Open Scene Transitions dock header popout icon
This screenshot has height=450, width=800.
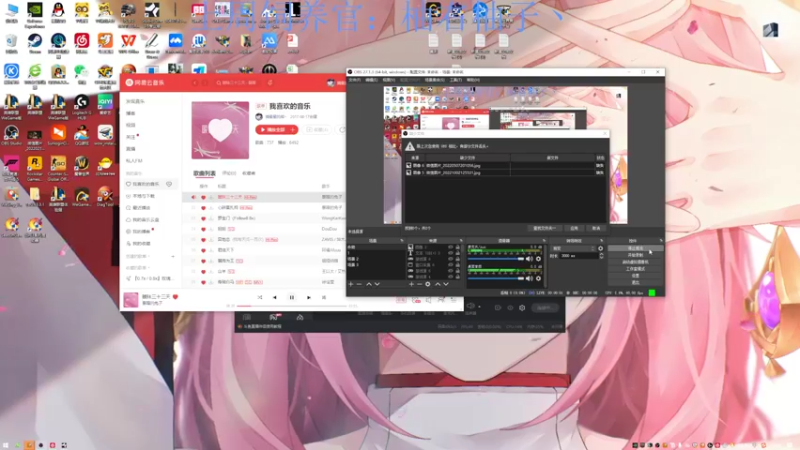coord(602,241)
